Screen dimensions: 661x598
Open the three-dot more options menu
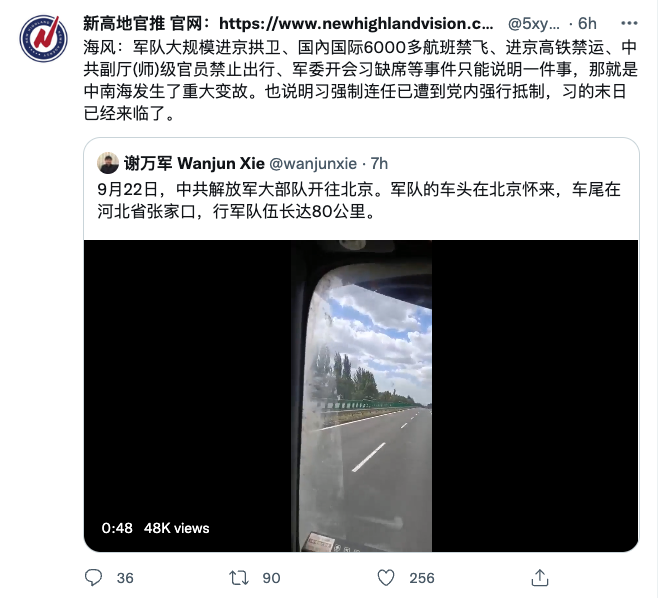coord(629,23)
